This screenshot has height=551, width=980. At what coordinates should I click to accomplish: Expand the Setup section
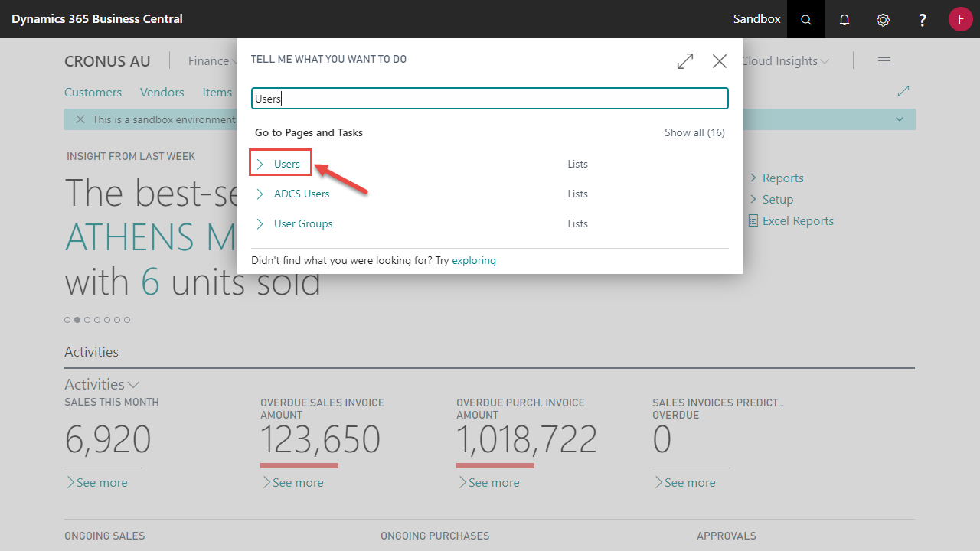point(770,199)
